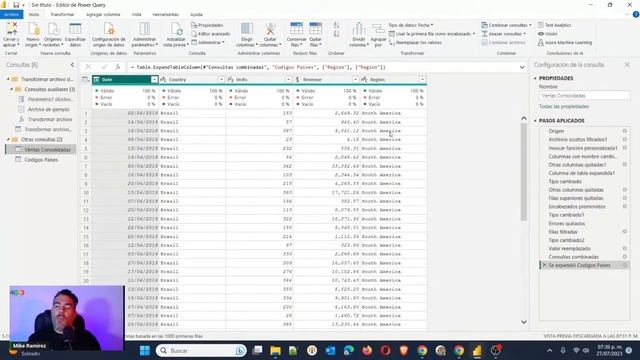Open Ayuda ribbon tab
640x360 pixels.
tap(196, 14)
